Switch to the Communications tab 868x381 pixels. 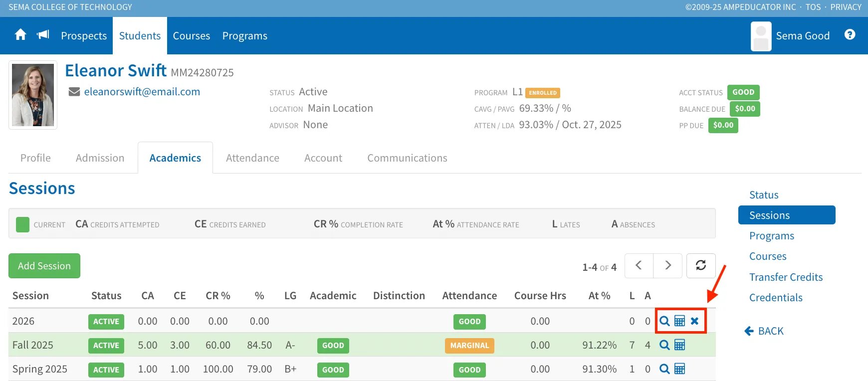tap(408, 158)
